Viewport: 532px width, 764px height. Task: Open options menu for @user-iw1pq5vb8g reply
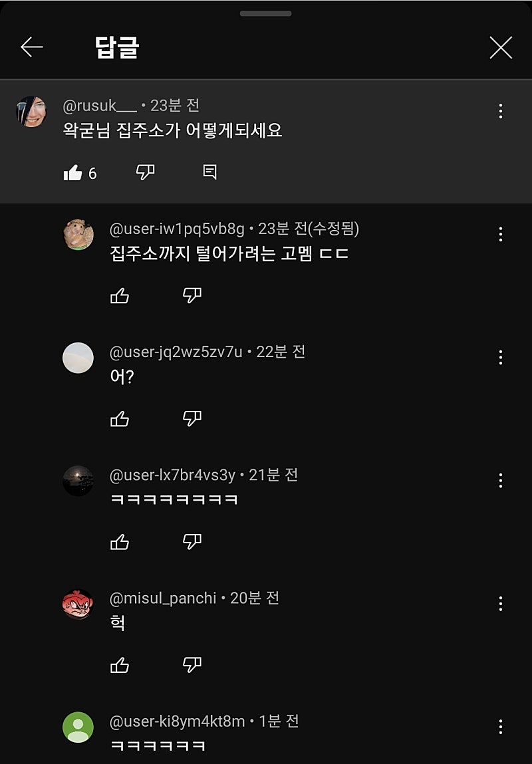tap(501, 234)
